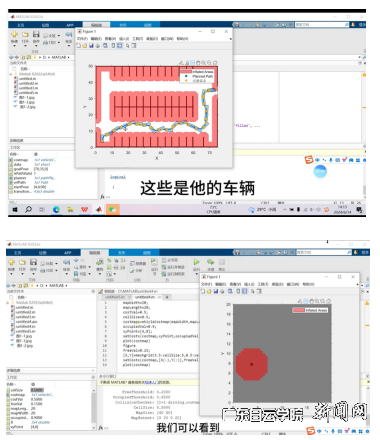This screenshot has height=440, width=380.
Task: Expand Matlab R2022a folder in top file tree
Action: (x=11, y=74)
